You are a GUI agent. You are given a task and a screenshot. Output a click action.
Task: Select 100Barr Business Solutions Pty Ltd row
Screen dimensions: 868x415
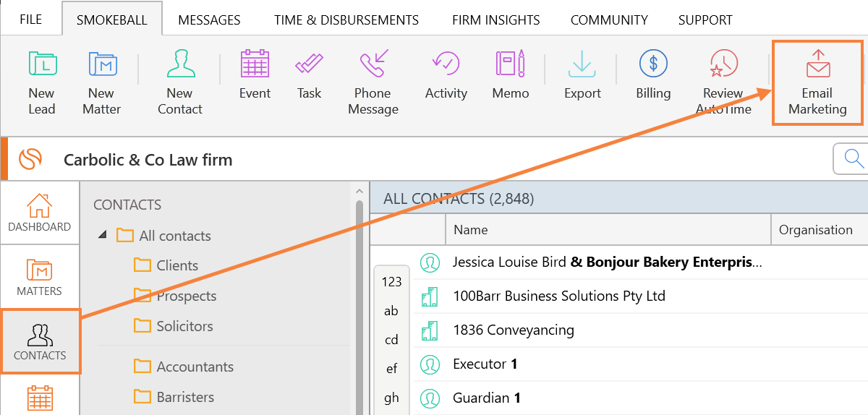coord(640,296)
